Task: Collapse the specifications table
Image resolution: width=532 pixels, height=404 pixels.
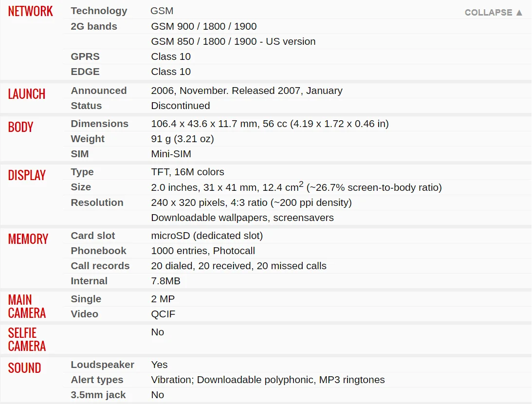Action: [494, 12]
